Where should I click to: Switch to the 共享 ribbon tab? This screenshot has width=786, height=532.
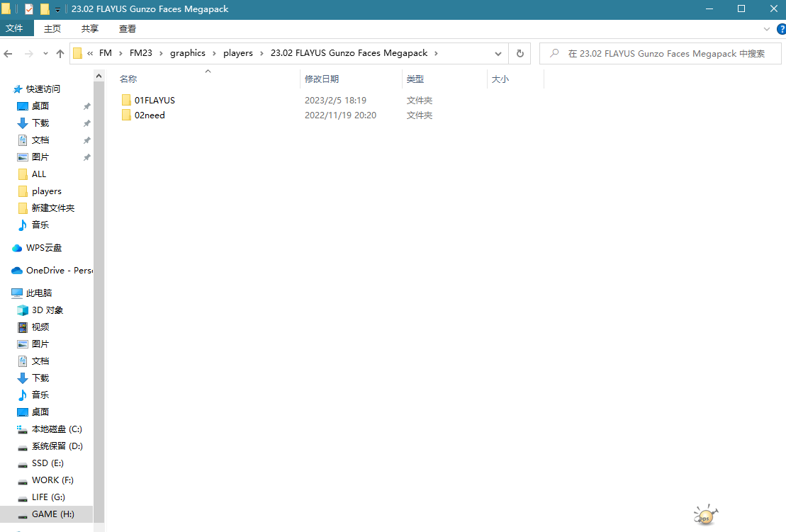(90, 28)
